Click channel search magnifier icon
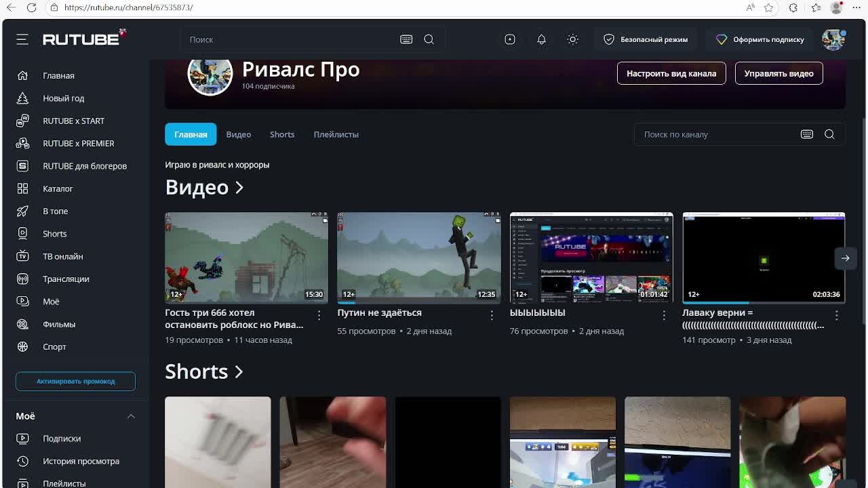 pyautogui.click(x=829, y=134)
